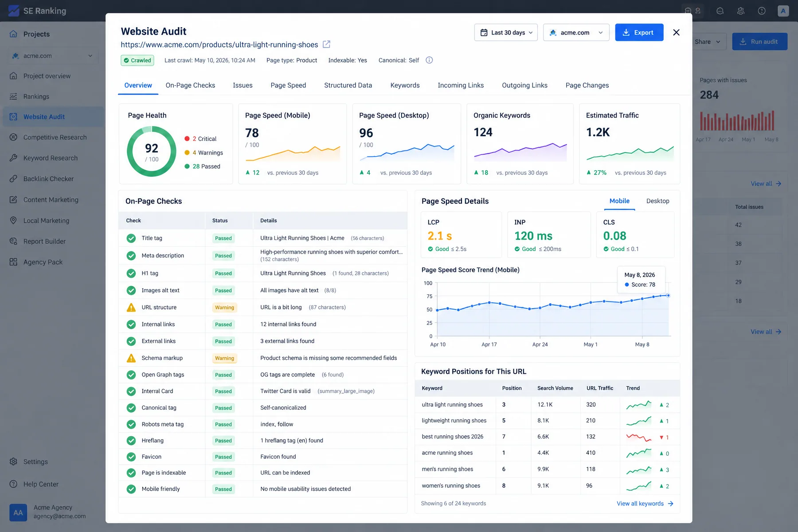798x532 pixels.
Task: Click the Content Marketing edit icon
Action: click(x=14, y=200)
